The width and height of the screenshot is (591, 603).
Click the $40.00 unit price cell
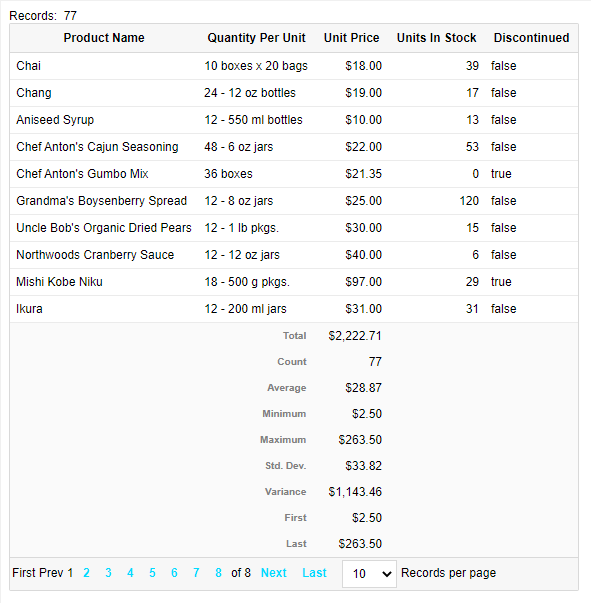(x=363, y=255)
